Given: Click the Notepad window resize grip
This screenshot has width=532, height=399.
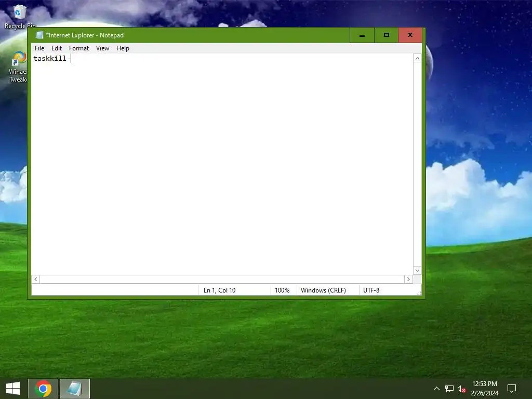Looking at the screenshot, I should point(419,292).
